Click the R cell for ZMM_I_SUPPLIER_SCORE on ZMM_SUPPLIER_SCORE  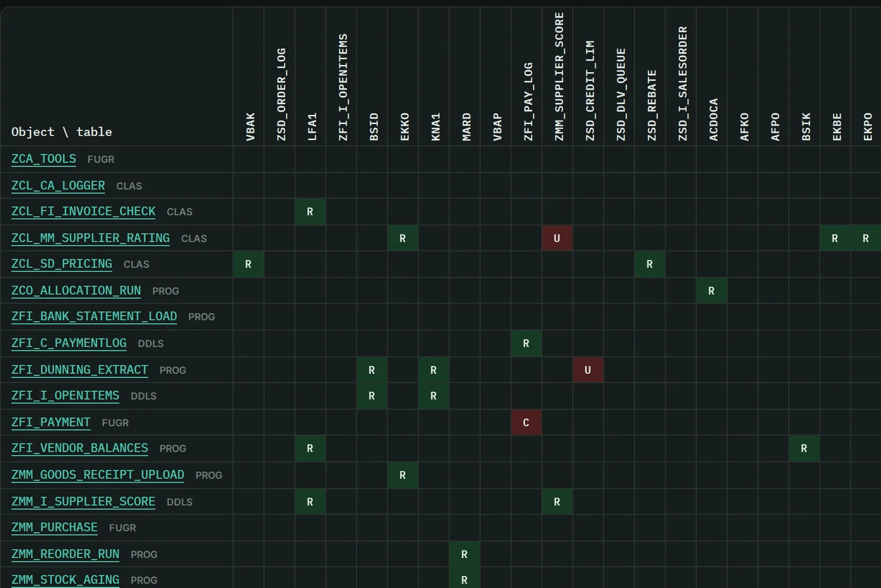pyautogui.click(x=557, y=502)
